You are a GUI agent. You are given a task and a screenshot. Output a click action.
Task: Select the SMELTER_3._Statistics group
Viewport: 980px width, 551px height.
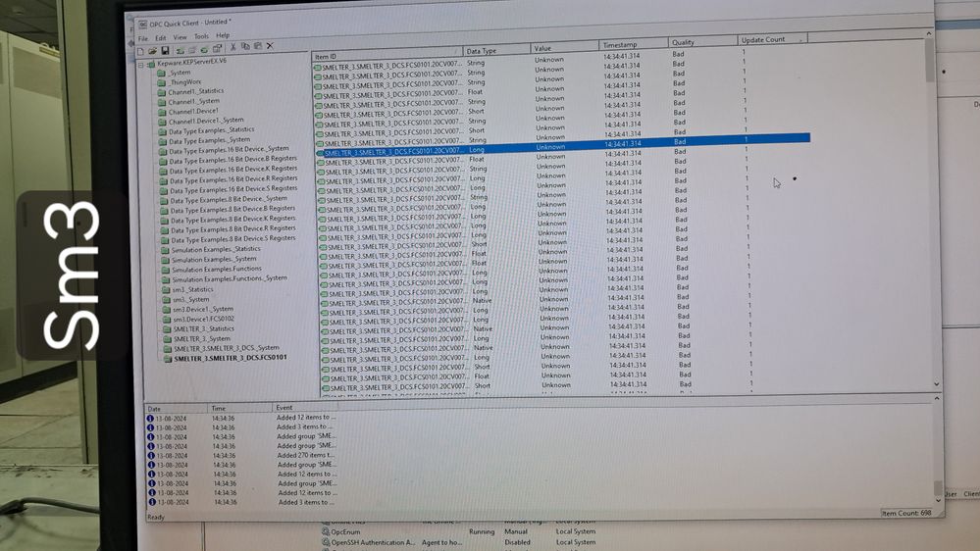click(x=204, y=329)
